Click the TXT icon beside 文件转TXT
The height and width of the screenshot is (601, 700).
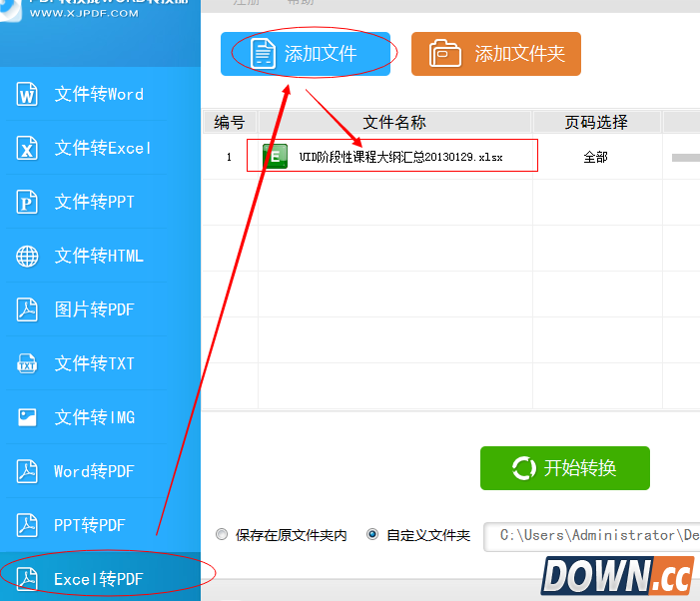27,363
